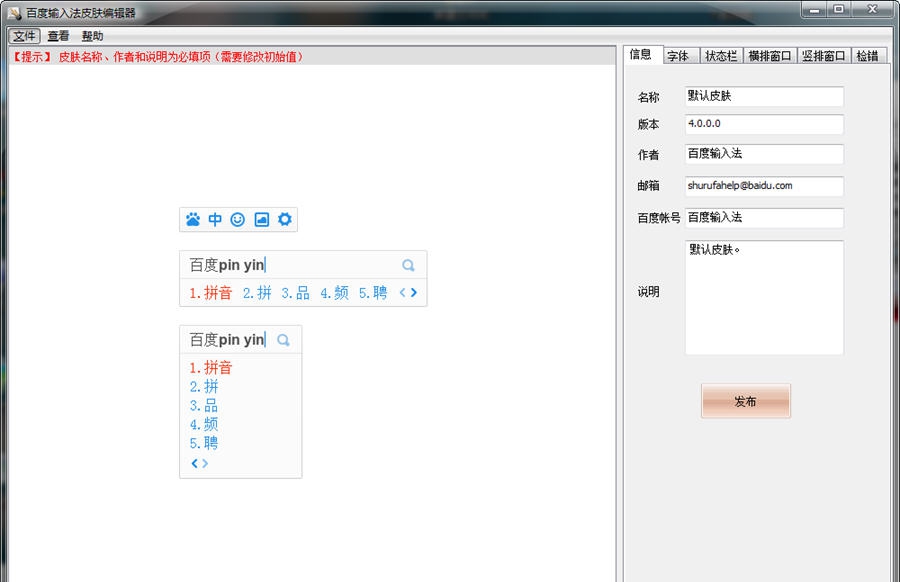Click the smiley emoji icon in the toolbar

click(238, 219)
